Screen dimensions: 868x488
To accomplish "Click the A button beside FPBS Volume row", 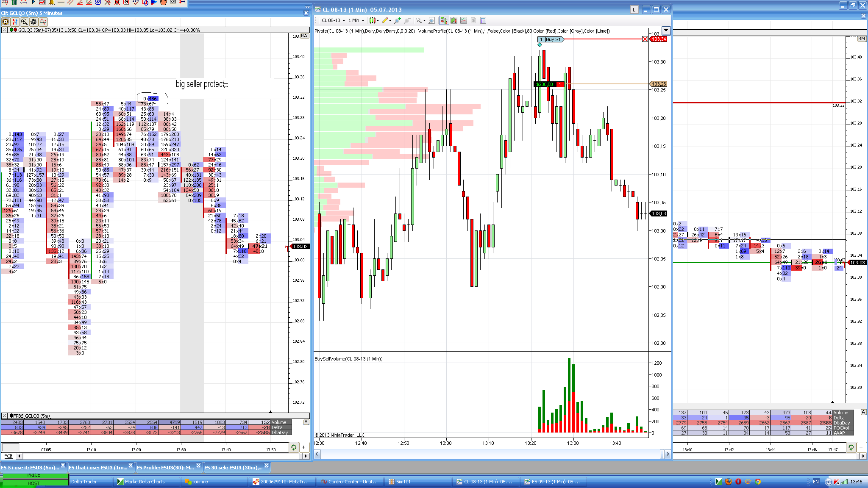I will (x=306, y=422).
